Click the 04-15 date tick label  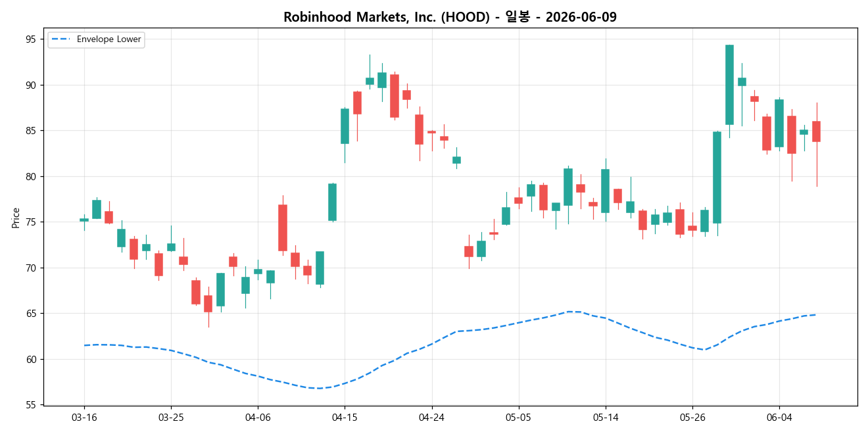pyautogui.click(x=345, y=418)
